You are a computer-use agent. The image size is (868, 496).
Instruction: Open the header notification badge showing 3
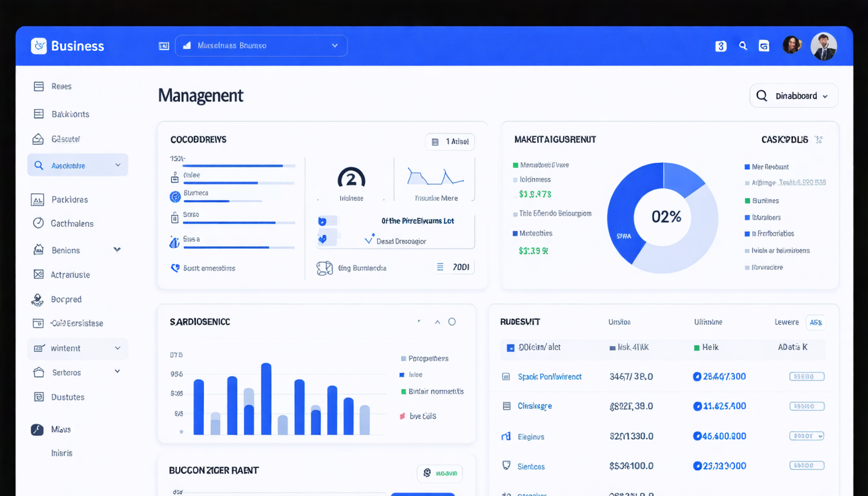pos(721,46)
